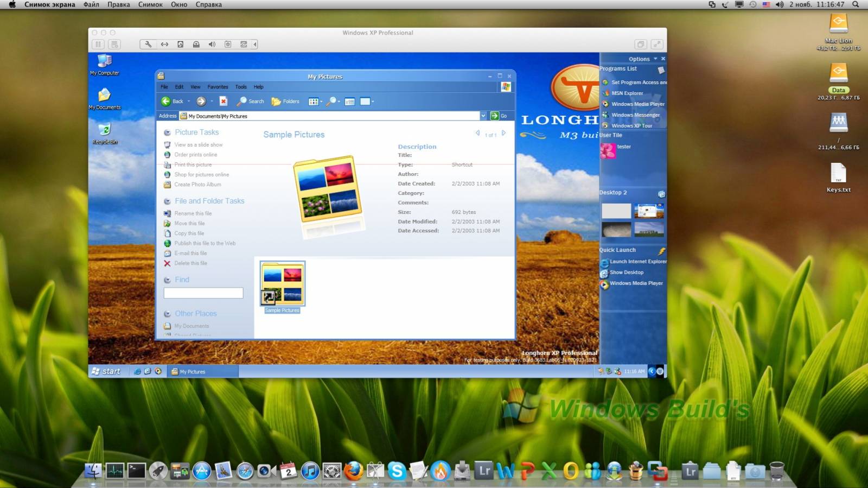Click Rename this file
Image resolution: width=868 pixels, height=488 pixels.
[x=193, y=213]
